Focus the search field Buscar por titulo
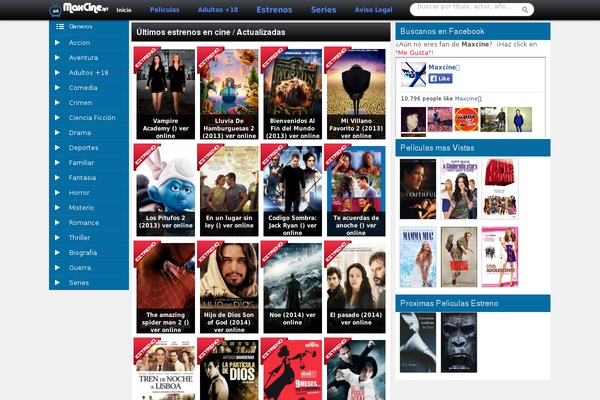 coord(466,10)
